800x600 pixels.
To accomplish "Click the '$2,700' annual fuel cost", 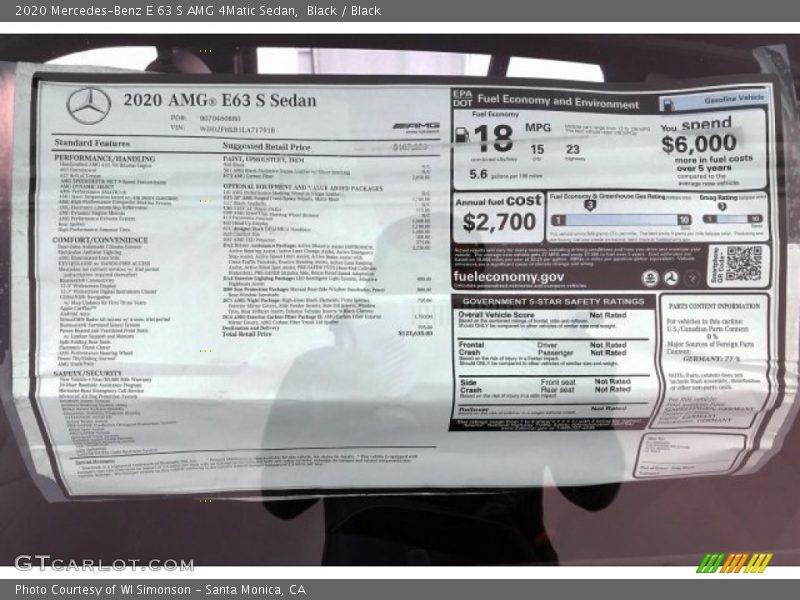I will pyautogui.click(x=499, y=222).
